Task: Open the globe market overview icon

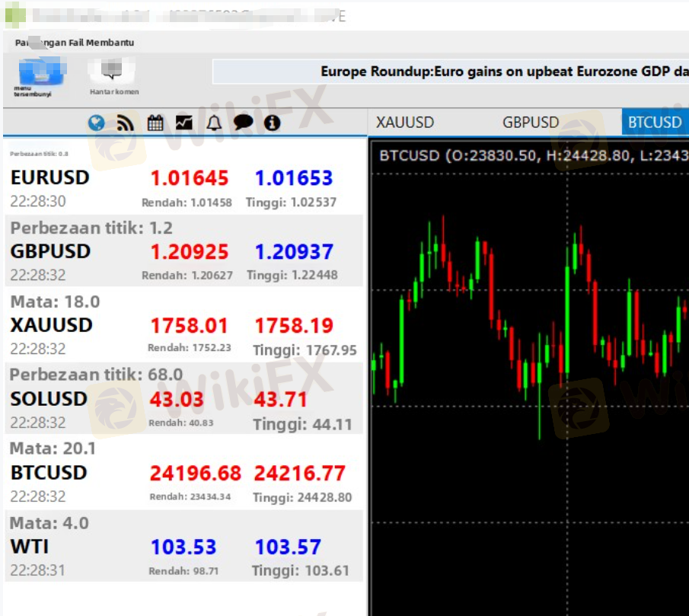Action: click(x=96, y=123)
